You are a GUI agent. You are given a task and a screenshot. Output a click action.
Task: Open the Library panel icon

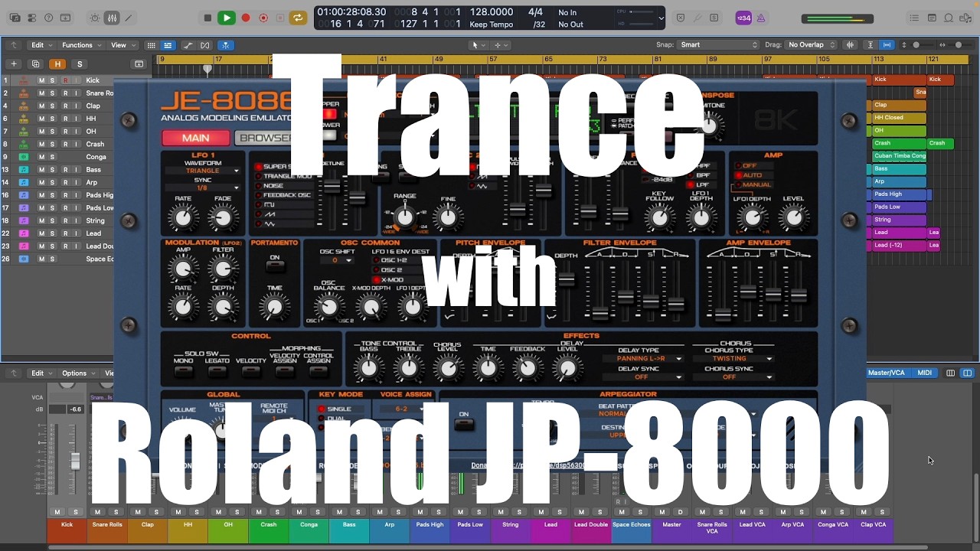click(15, 18)
